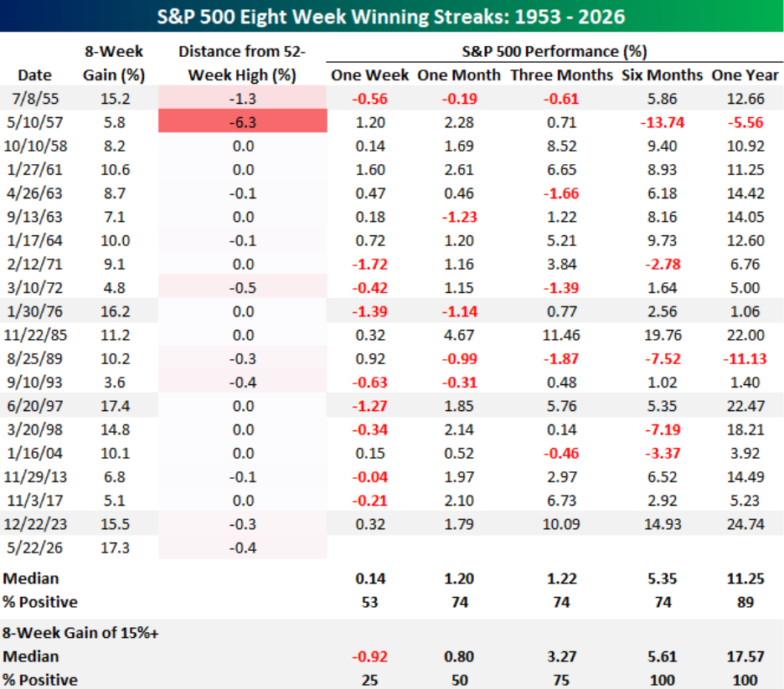Click the '17.57' median one year value

(745, 656)
